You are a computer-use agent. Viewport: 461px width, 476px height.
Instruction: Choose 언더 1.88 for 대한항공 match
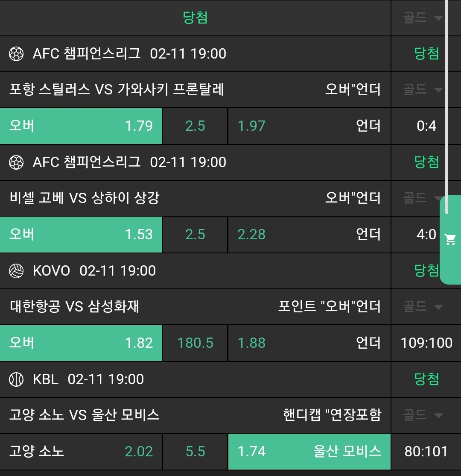pos(309,343)
